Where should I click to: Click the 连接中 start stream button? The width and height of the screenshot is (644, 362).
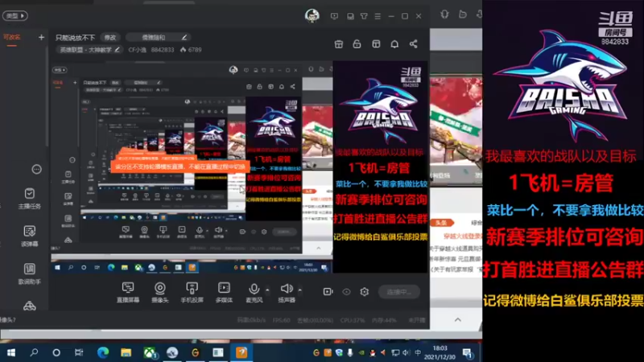[398, 292]
